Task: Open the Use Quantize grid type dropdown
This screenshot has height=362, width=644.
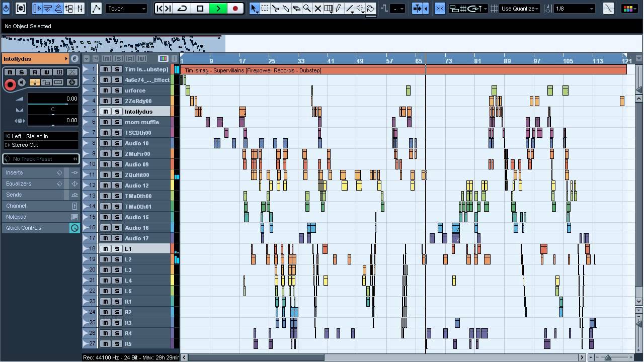Action: (x=520, y=9)
